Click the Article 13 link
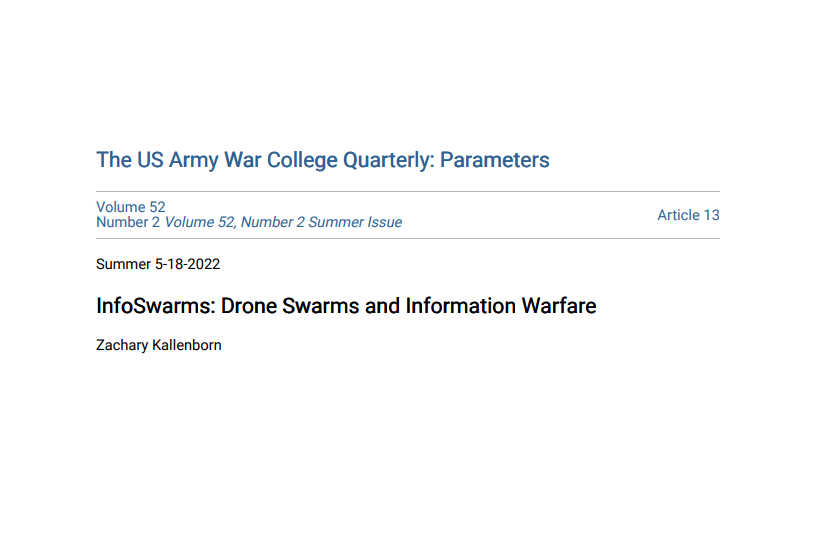Screen dimensions: 814x557 click(688, 215)
